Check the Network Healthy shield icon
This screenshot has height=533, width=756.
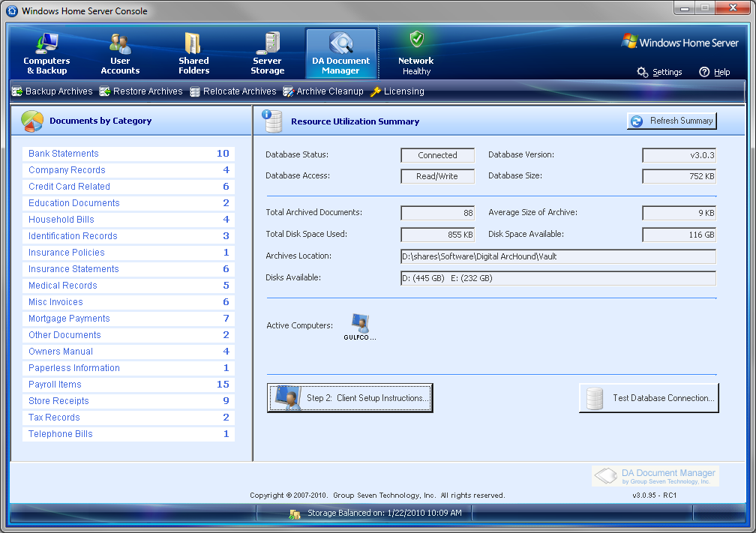click(416, 39)
